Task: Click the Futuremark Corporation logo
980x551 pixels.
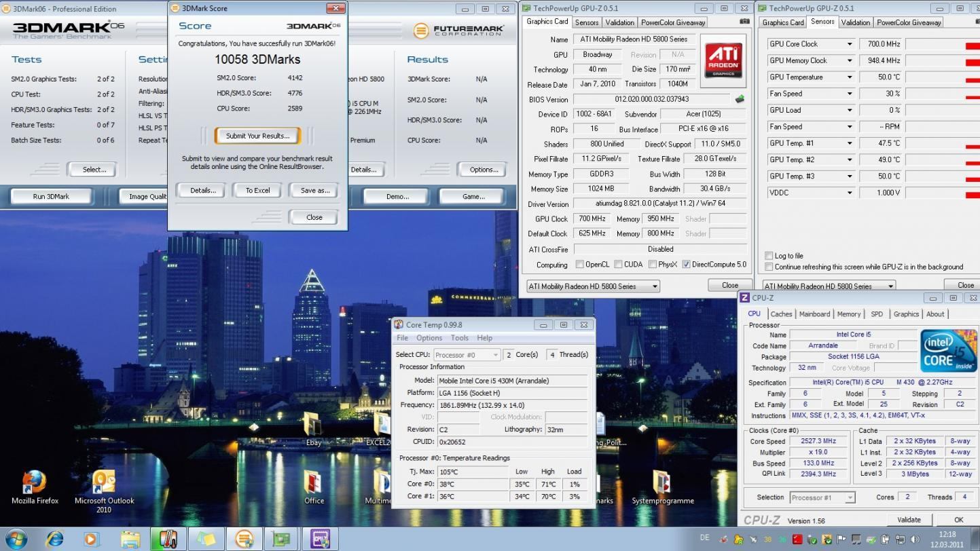Action: (x=459, y=31)
